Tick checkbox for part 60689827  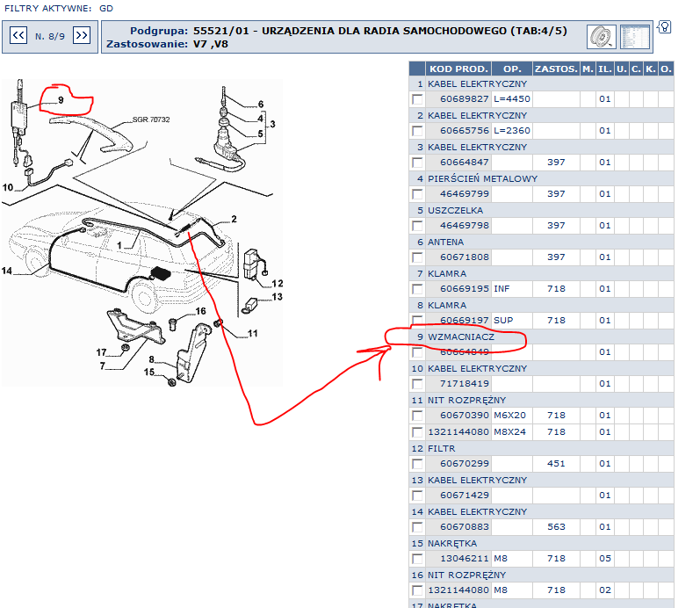tap(417, 99)
